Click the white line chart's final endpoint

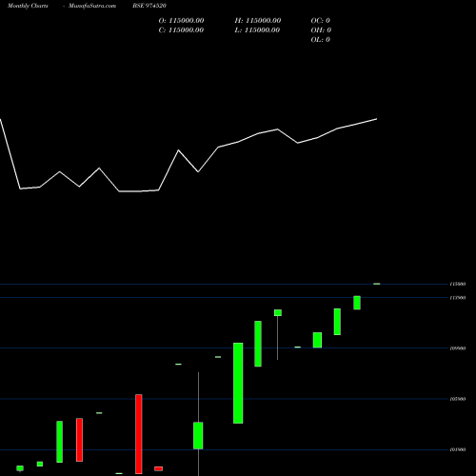click(377, 119)
